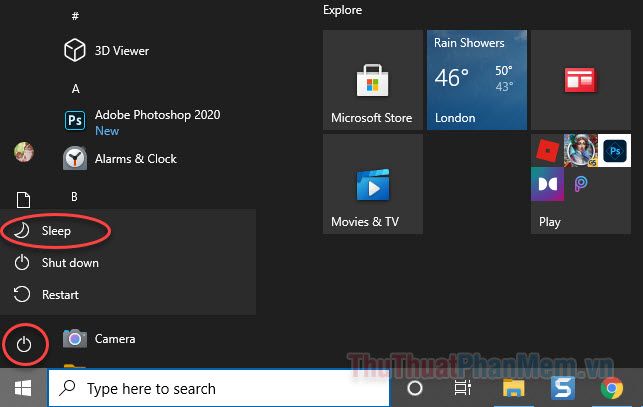
Task: Open Documents from the left sidebar
Action: 24,201
